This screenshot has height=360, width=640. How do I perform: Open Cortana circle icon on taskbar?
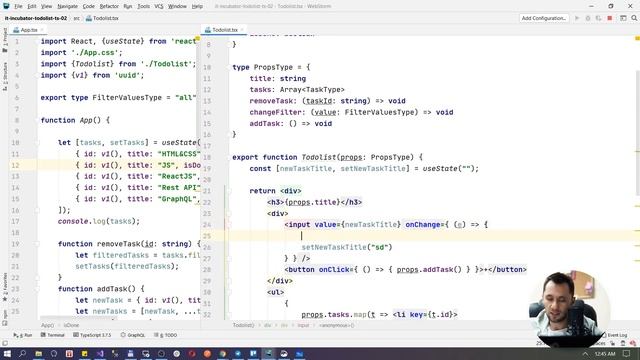pos(54,353)
